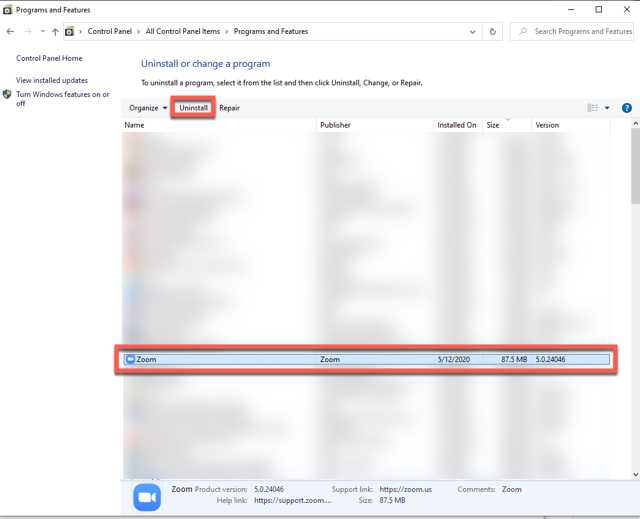The width and height of the screenshot is (640, 519).
Task: Expand the recent locations dropdown arrow
Action: point(41,31)
